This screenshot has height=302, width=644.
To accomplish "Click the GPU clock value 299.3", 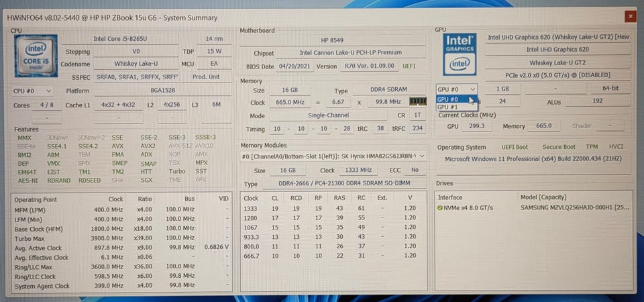I will [x=476, y=126].
